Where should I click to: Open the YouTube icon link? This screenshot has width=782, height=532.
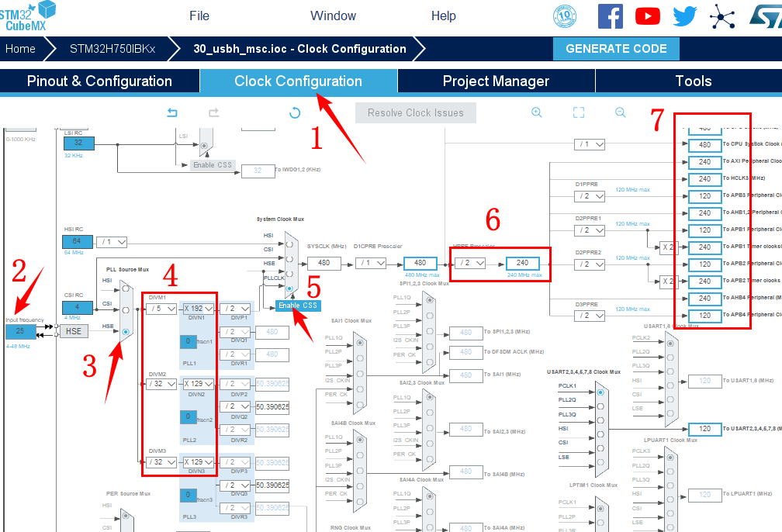click(647, 16)
